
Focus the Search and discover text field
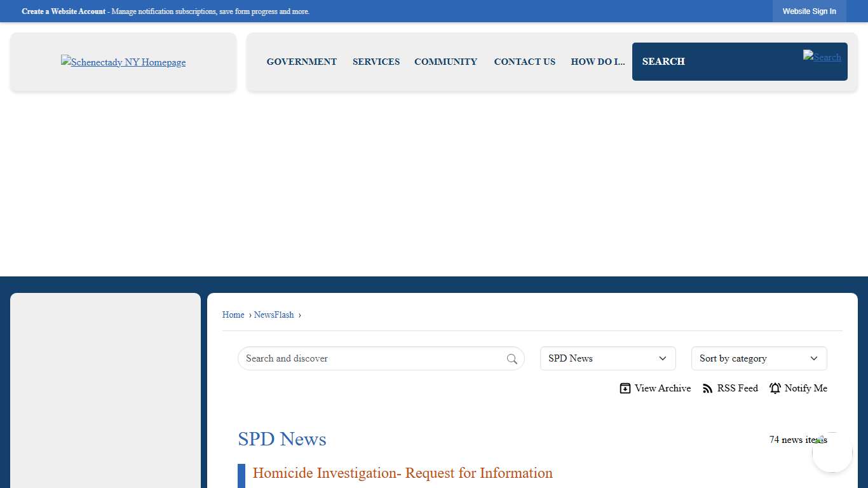click(372, 358)
